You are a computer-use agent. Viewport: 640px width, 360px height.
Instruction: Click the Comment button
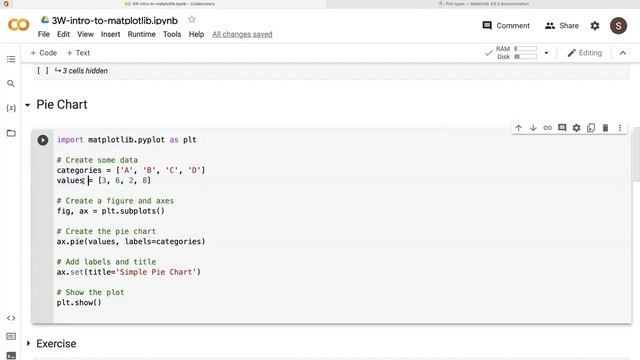(x=506, y=26)
